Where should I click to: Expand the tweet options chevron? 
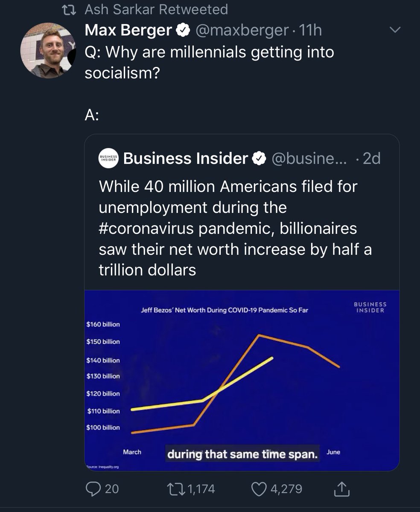point(395,30)
